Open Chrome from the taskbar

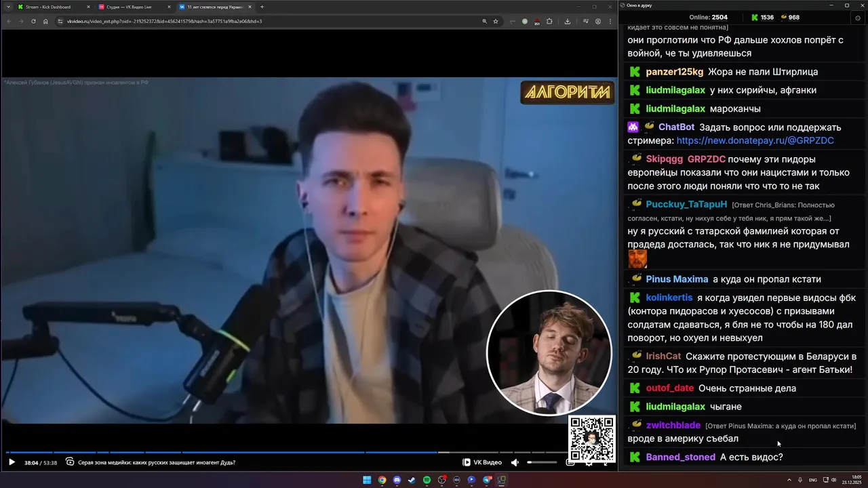[x=382, y=480]
